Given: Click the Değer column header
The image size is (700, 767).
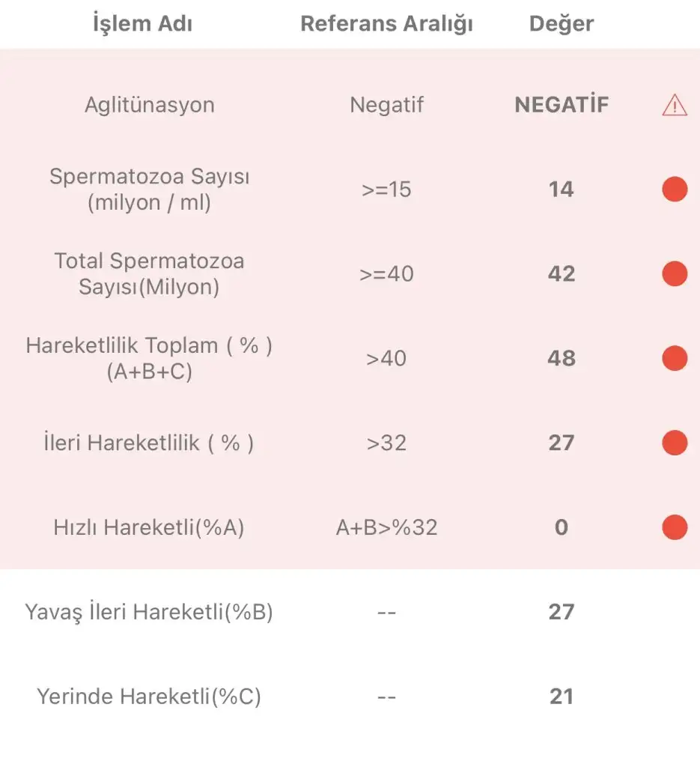Looking at the screenshot, I should 561,24.
